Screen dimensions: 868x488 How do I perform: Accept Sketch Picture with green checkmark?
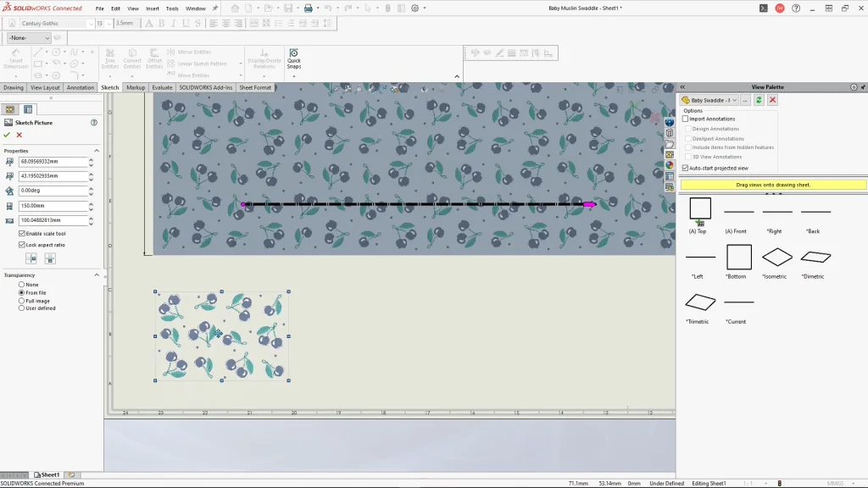(x=7, y=135)
